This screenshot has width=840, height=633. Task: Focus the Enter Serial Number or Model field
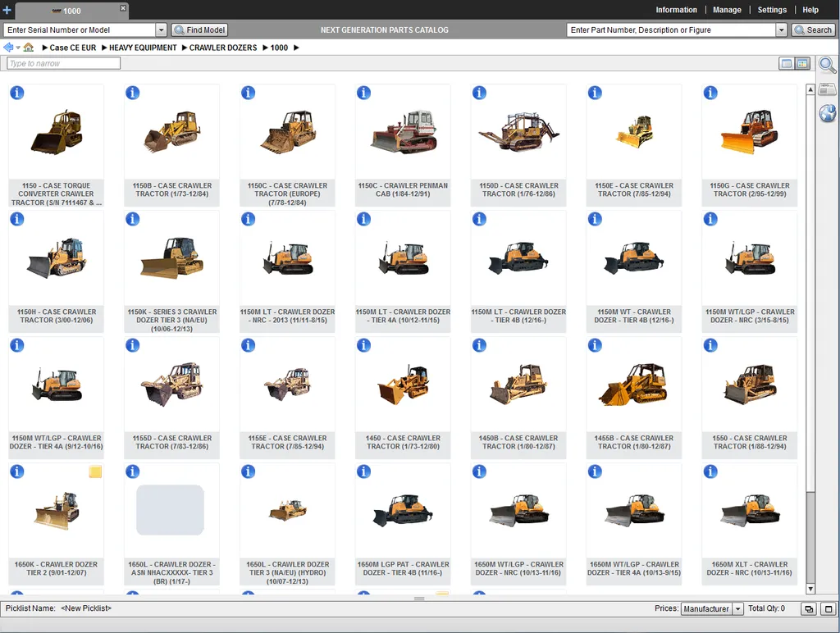[80, 30]
